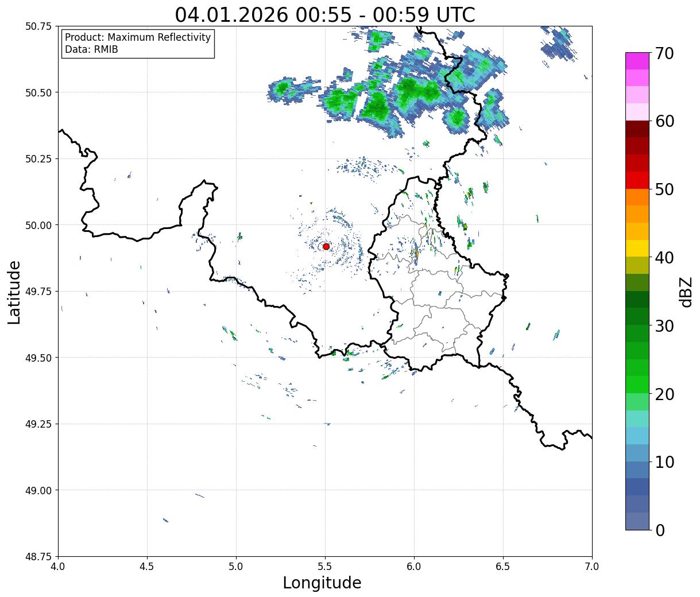Click the colorbar tick label 30

[x=664, y=326]
